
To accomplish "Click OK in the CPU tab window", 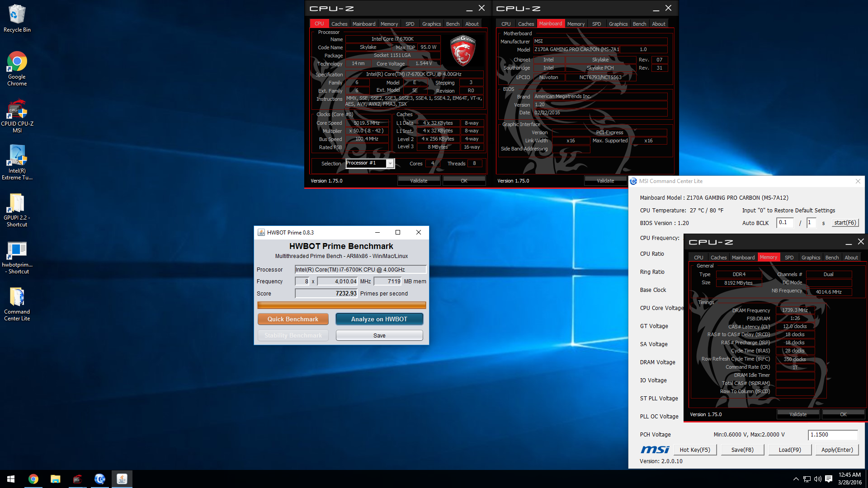I will pyautogui.click(x=464, y=181).
